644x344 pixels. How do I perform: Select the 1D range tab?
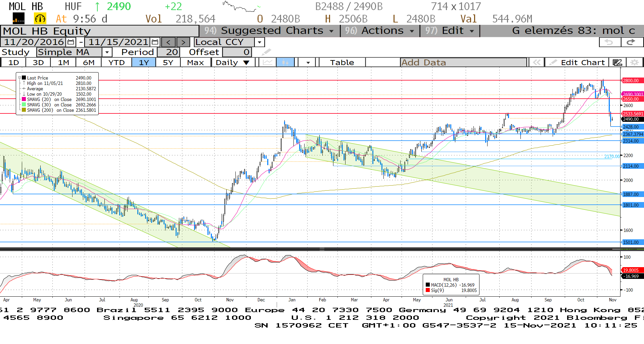13,62
